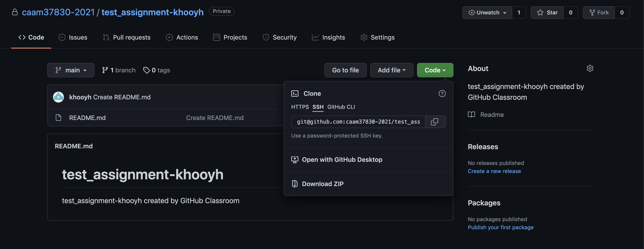Click the Create a new release link
This screenshot has width=644, height=249.
click(x=494, y=171)
